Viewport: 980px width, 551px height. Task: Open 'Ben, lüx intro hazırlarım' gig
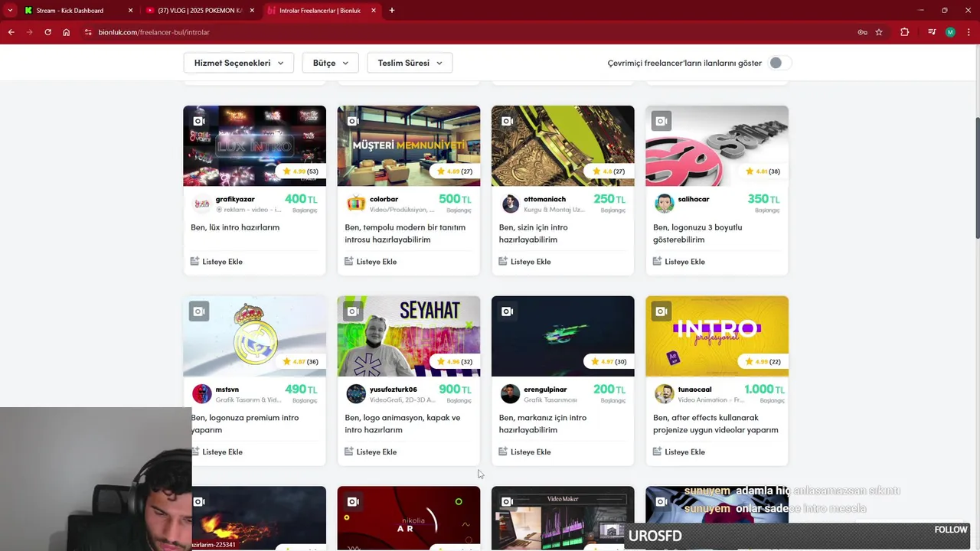tap(235, 227)
